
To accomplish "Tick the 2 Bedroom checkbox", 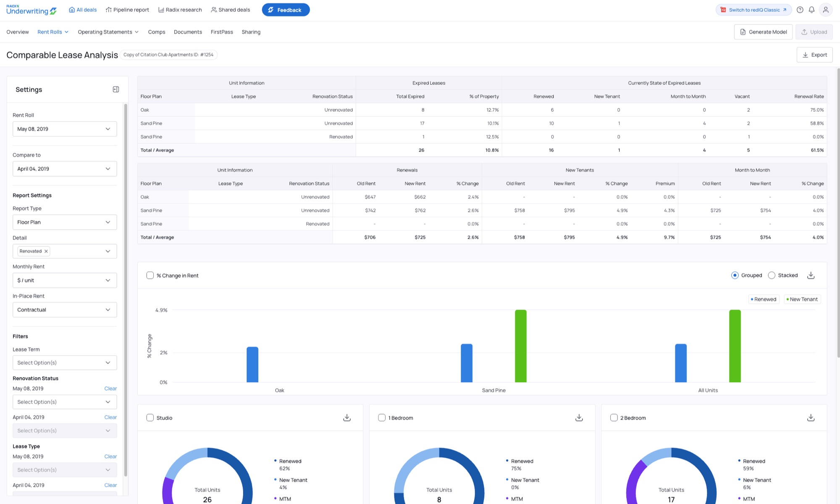I will 614,417.
